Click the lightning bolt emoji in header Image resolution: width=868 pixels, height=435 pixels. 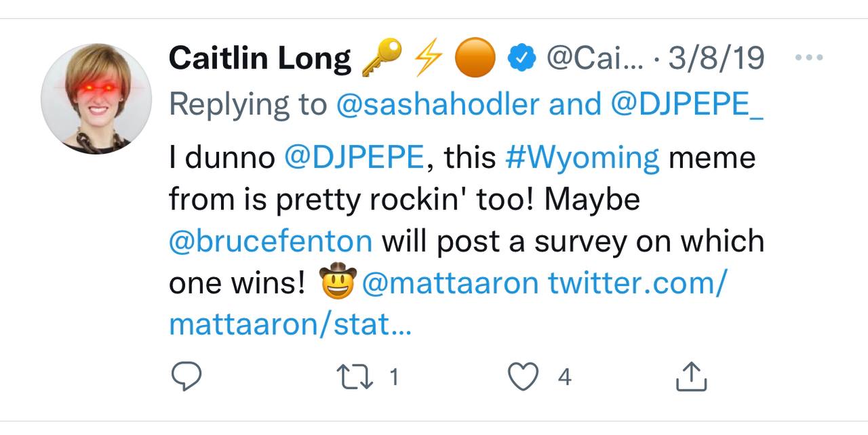click(427, 58)
